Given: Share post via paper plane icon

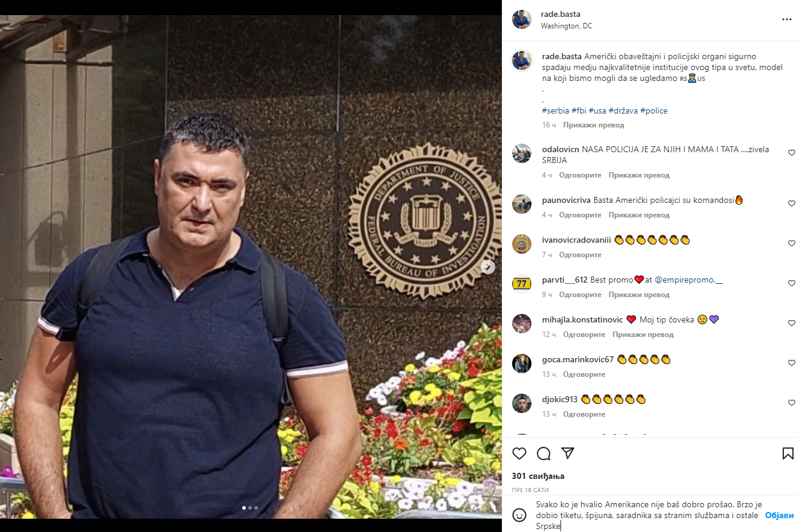Looking at the screenshot, I should point(568,453).
